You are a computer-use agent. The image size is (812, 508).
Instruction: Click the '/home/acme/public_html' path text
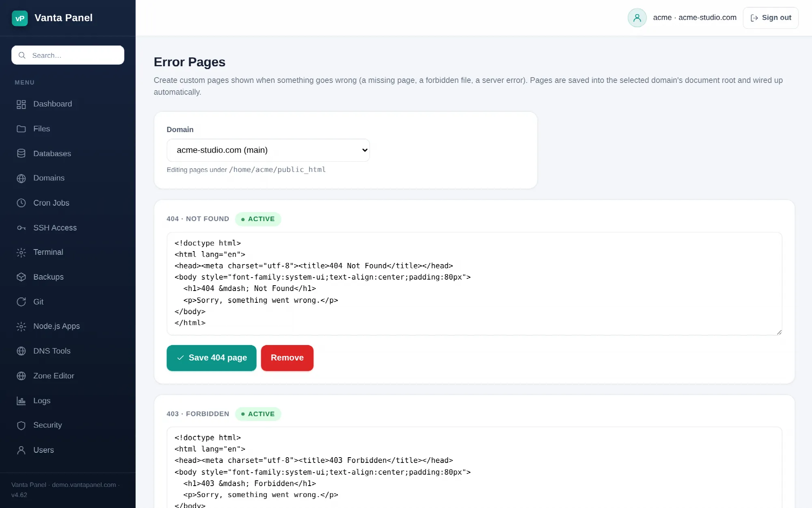(277, 169)
